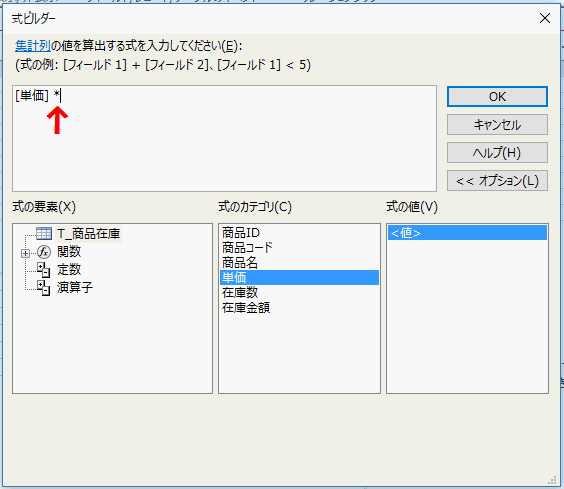Image resolution: width=564 pixels, height=489 pixels.
Task: Open the 集計列 hyperlink
Action: pyautogui.click(x=32, y=46)
